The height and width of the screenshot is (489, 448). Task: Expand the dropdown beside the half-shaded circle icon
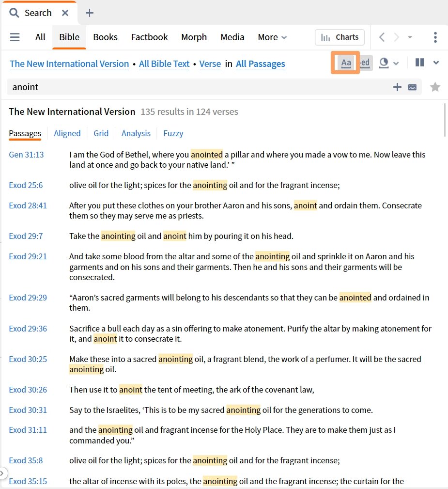coord(396,63)
